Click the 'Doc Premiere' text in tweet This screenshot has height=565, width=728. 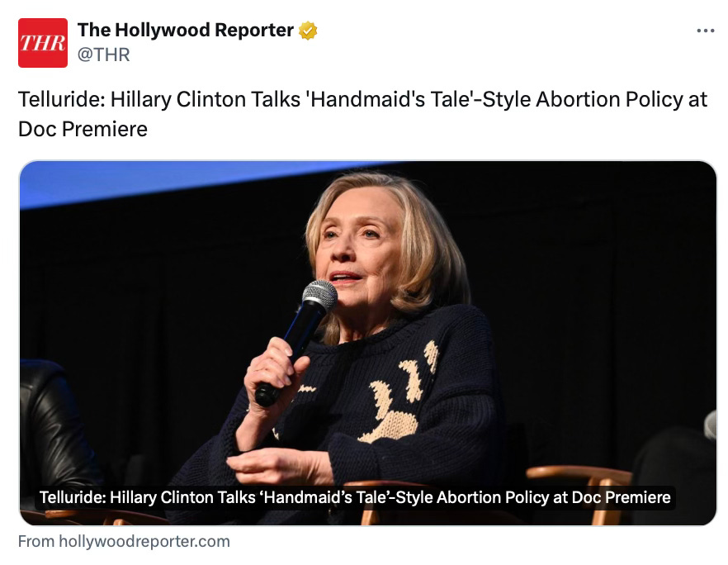[x=83, y=129]
